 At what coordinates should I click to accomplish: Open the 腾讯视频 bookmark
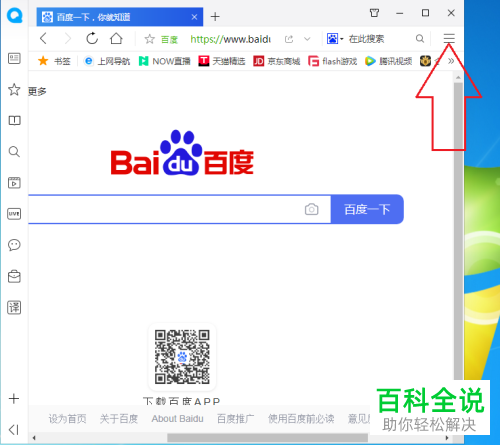tap(388, 61)
